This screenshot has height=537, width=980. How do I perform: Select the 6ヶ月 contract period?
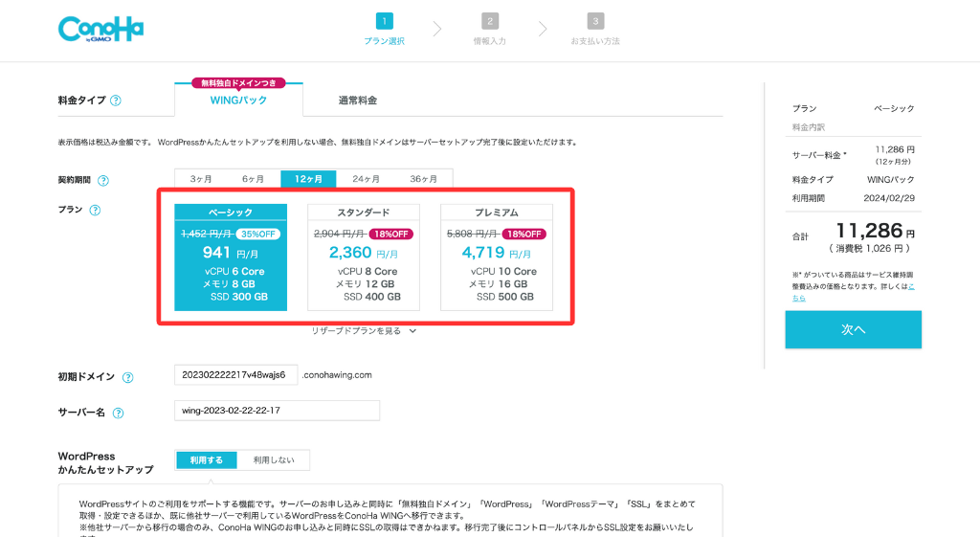click(253, 179)
